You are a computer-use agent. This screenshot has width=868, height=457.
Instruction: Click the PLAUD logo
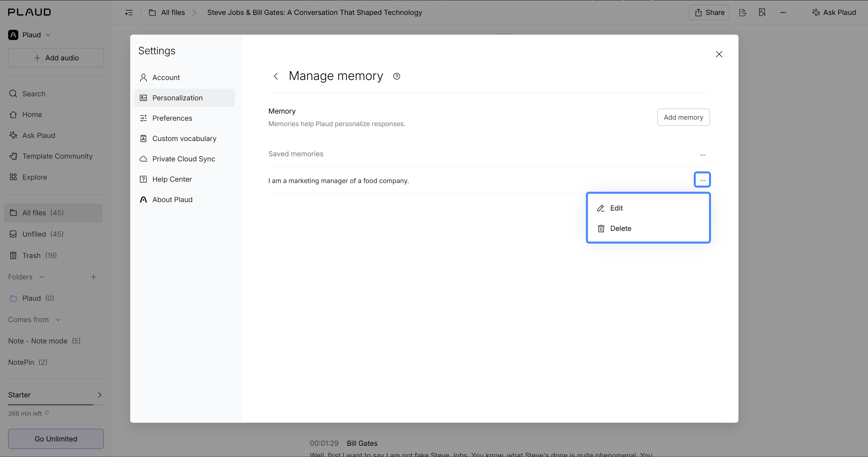(29, 12)
